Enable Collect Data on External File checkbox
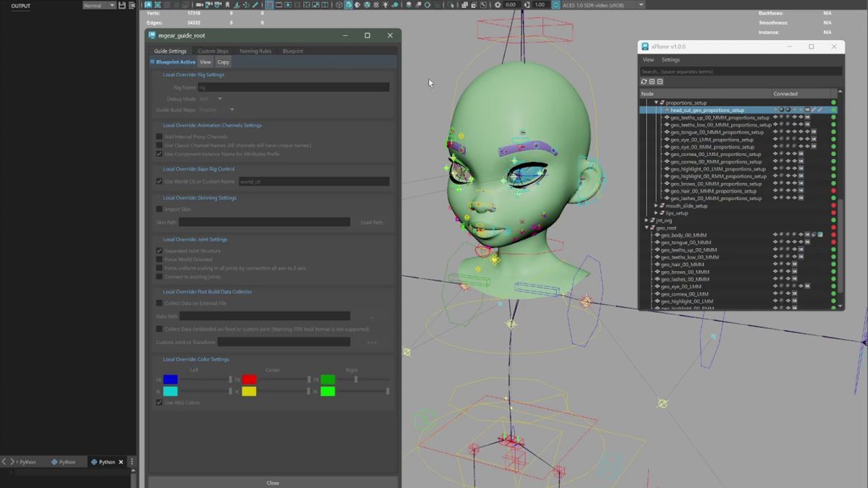 (x=159, y=303)
